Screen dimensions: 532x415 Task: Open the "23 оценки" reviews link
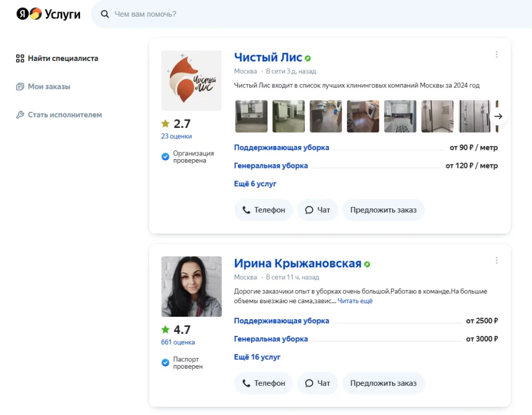pyautogui.click(x=176, y=136)
